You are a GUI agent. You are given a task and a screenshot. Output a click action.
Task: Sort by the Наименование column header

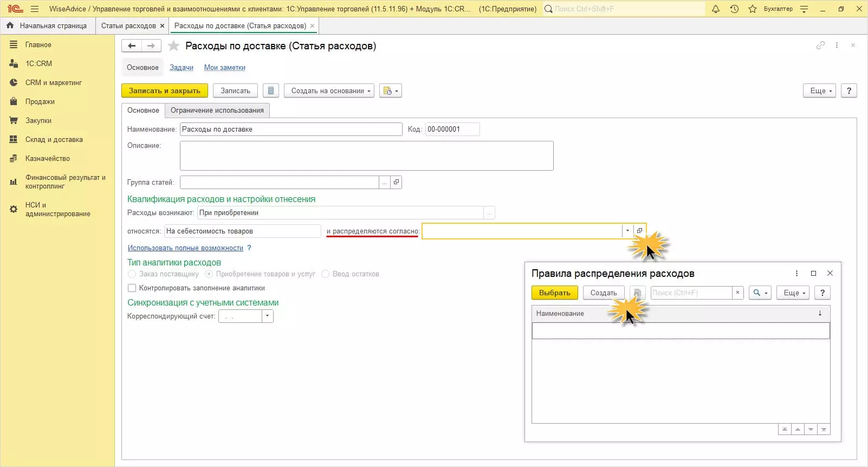coord(681,314)
